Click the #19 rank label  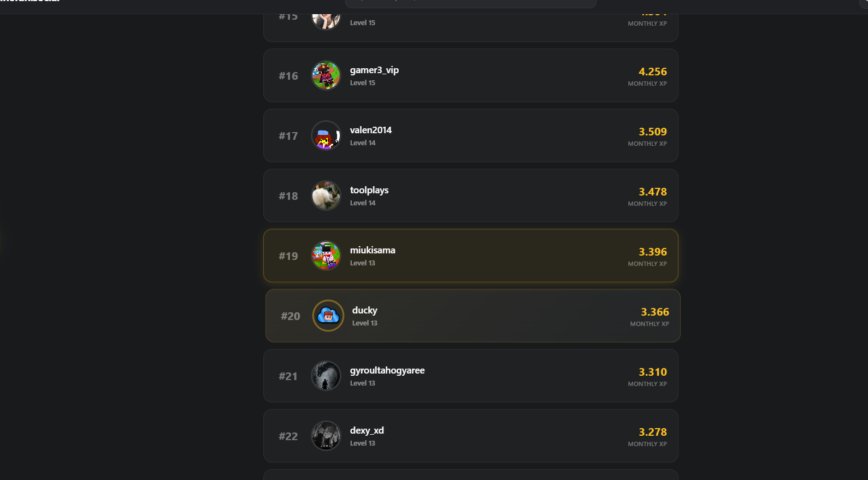click(288, 256)
